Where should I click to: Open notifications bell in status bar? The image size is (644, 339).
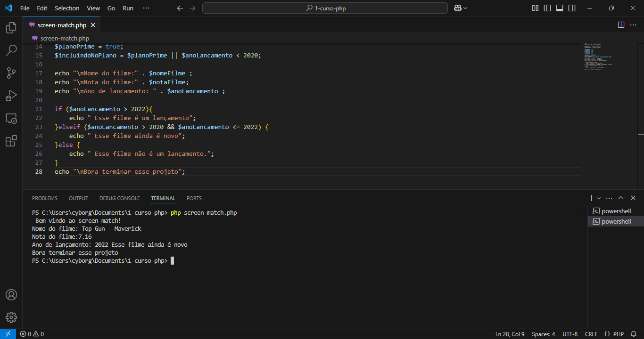tap(634, 334)
